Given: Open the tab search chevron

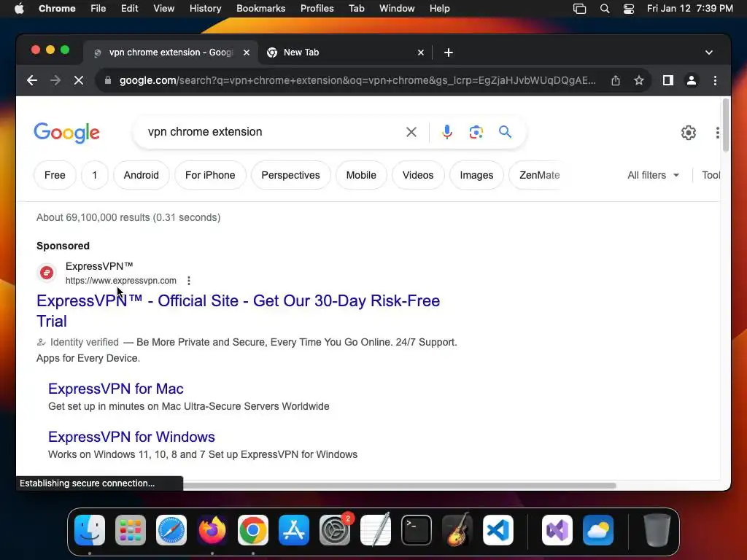Looking at the screenshot, I should [709, 52].
